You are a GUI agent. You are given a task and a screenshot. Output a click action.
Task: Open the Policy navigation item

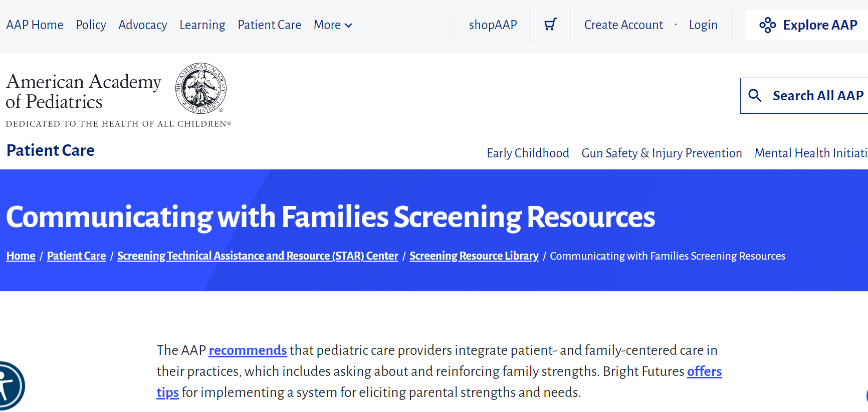tap(91, 25)
